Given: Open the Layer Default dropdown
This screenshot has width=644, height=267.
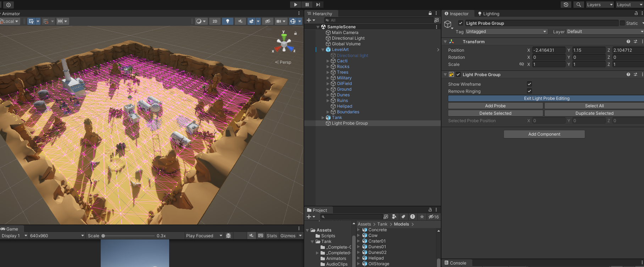Looking at the screenshot, I should click(x=605, y=32).
